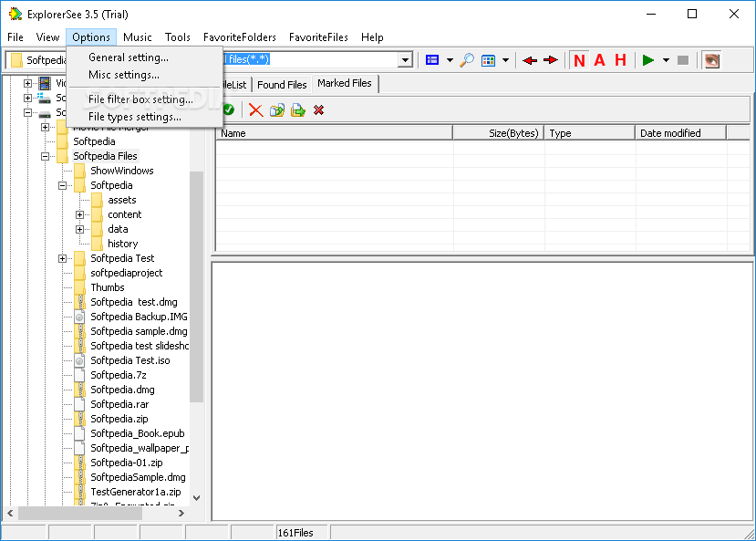The height and width of the screenshot is (541, 756).
Task: Open the File menu
Action: pos(16,37)
